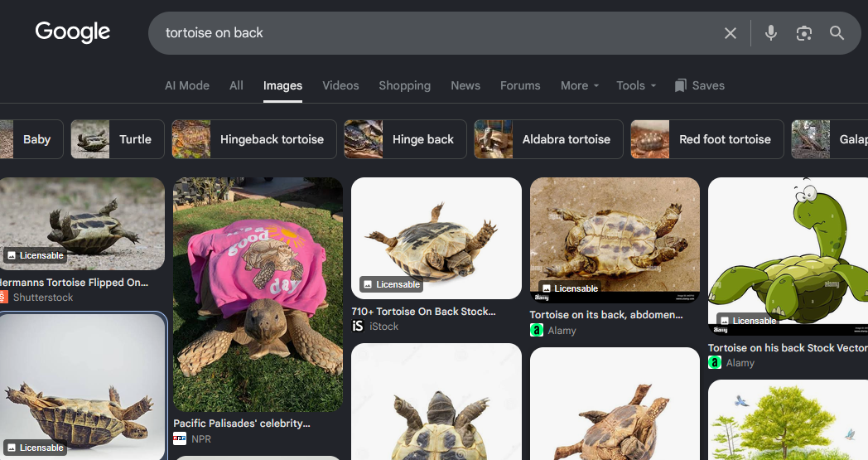Open the News tab
Screen dimensions: 868x460
pyautogui.click(x=465, y=85)
